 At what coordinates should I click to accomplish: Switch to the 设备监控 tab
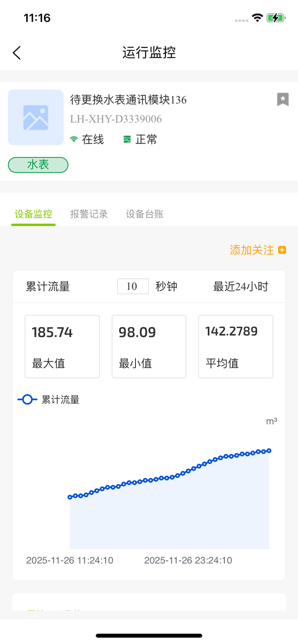(33, 214)
